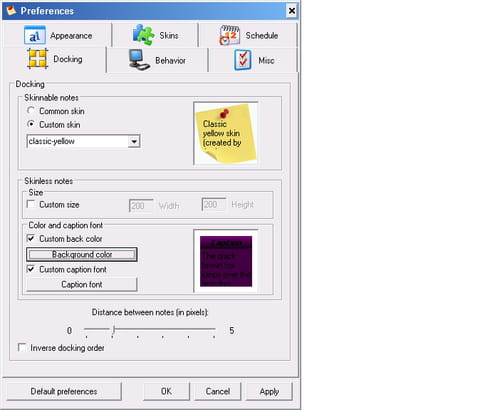The height and width of the screenshot is (410, 500).
Task: Toggle the Inverse docking order checkbox
Action: (22, 347)
